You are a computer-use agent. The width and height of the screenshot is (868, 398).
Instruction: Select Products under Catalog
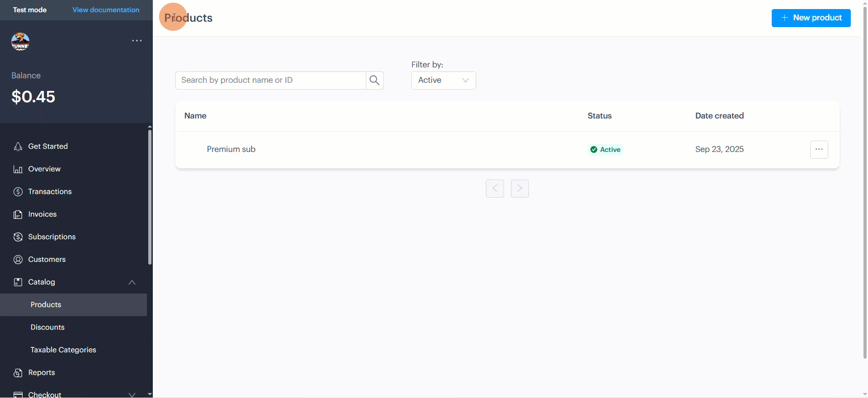[x=73, y=305]
